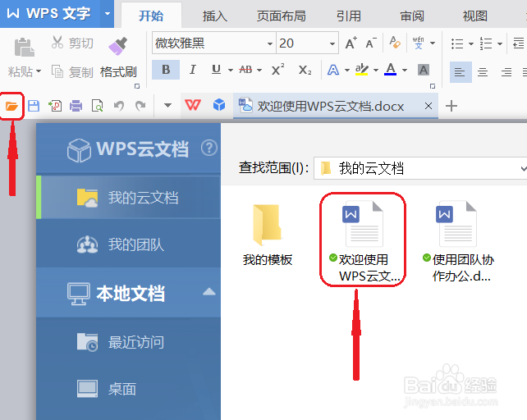Clear formatting with eraser A icon

(x=395, y=43)
